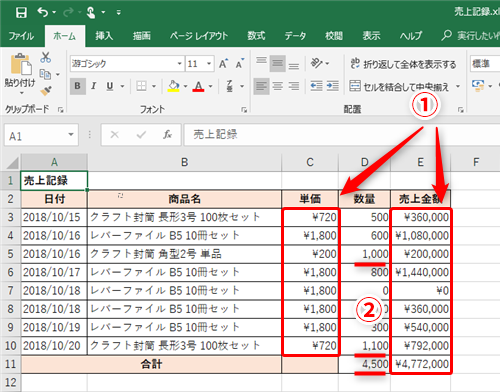Click the Cut scissors icon

pos(46,58)
